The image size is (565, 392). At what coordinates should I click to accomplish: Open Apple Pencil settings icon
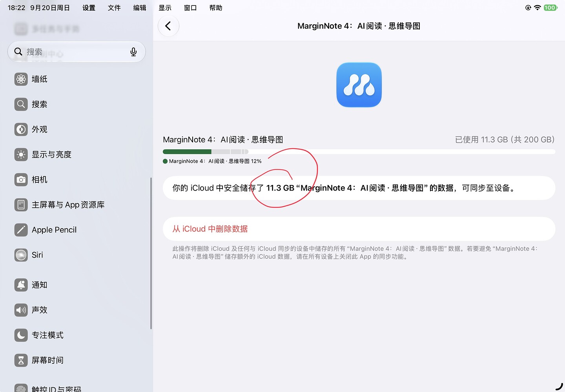[21, 230]
